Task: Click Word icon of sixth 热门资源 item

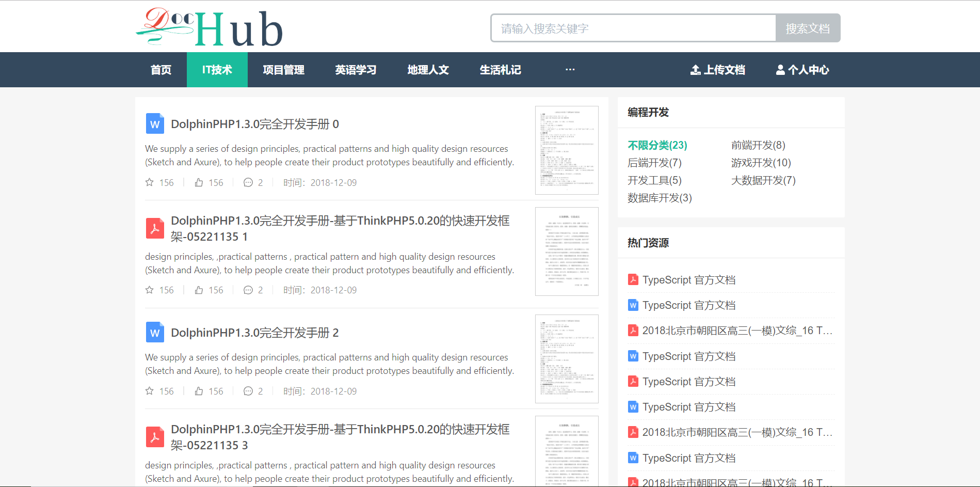Action: point(633,406)
